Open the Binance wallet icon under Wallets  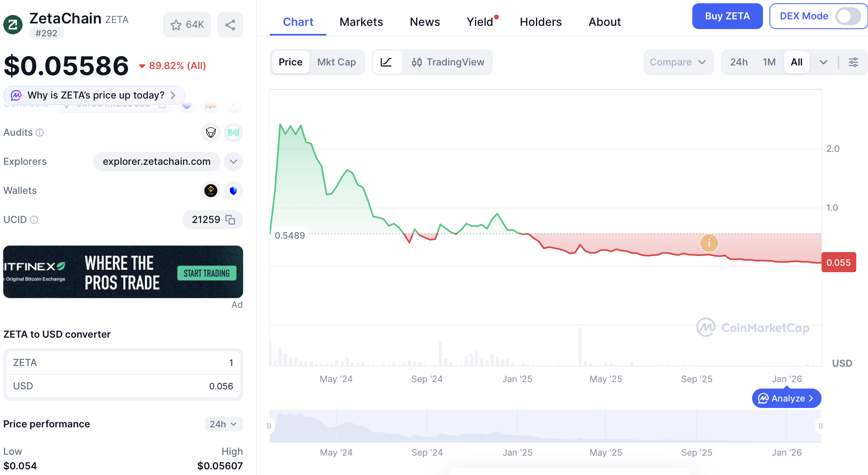click(210, 191)
